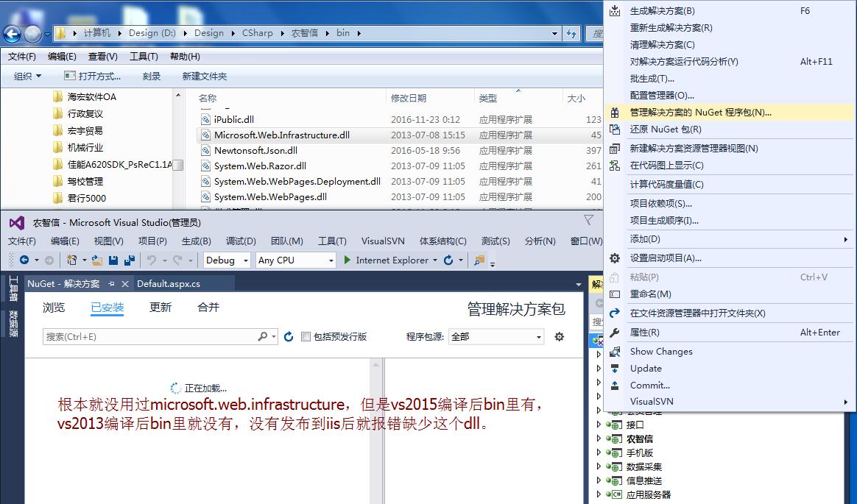Image resolution: width=857 pixels, height=504 pixels.
Task: Expand the 数据采集 project node
Action: pos(599,466)
